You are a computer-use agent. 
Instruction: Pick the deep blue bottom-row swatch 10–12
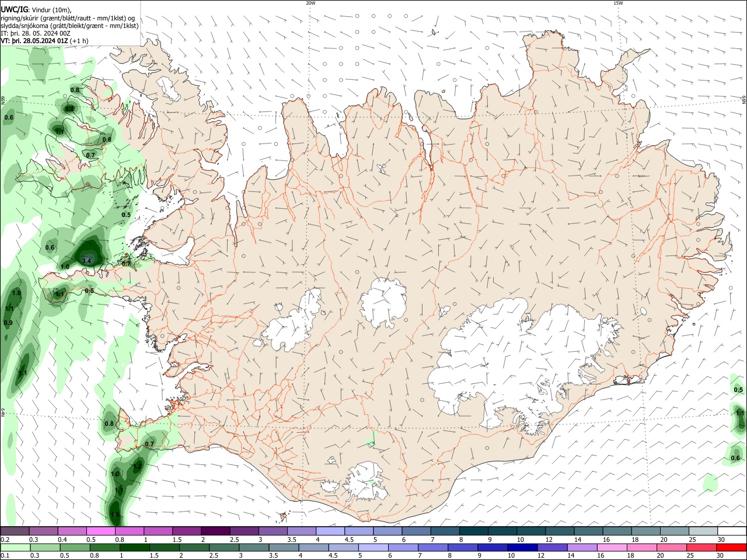(522, 547)
